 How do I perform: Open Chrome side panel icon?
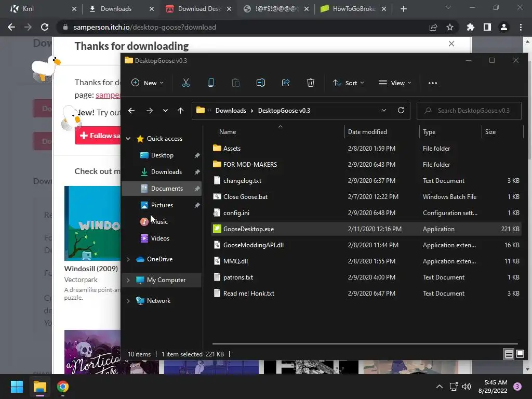click(487, 27)
